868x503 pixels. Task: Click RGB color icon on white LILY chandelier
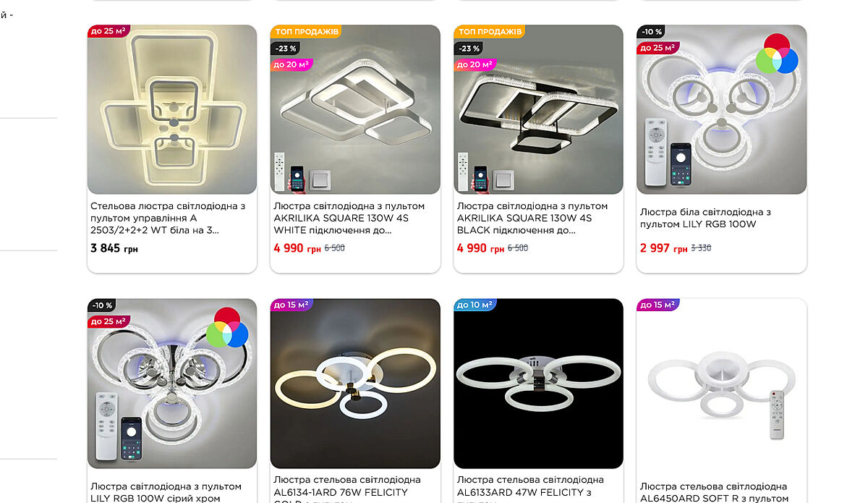tap(777, 54)
